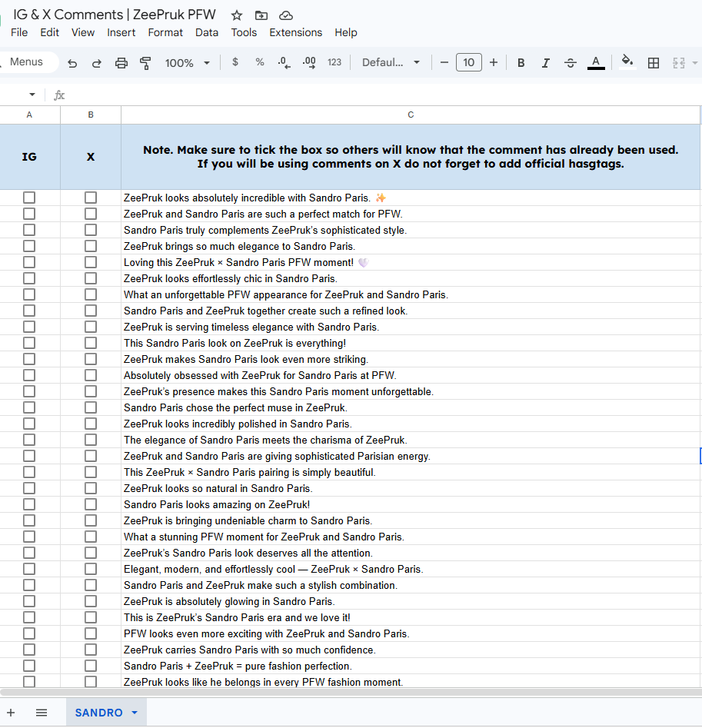
Task: Tick X box for 'sophisticated Parisian energy' row
Action: 91,456
